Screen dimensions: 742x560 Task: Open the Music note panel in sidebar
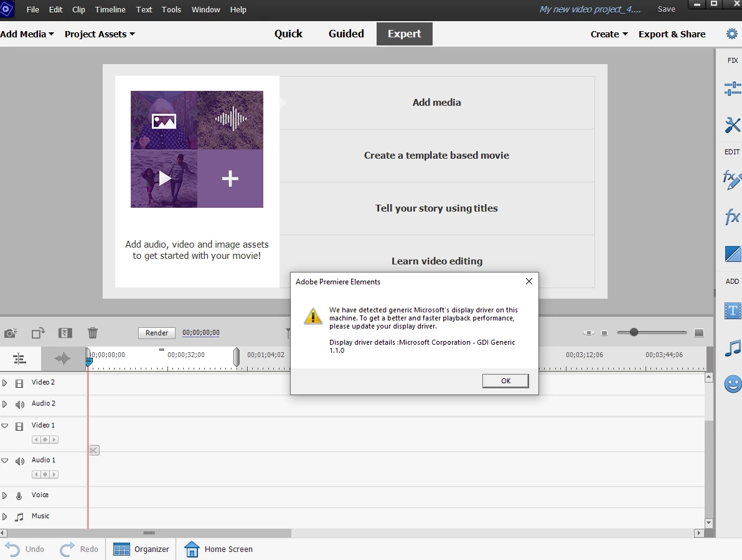733,348
